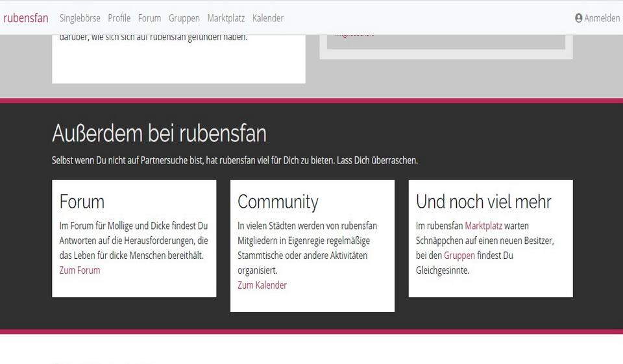Go to rubensfan home via logo
Image resolution: width=623 pixels, height=364 pixels.
point(26,18)
